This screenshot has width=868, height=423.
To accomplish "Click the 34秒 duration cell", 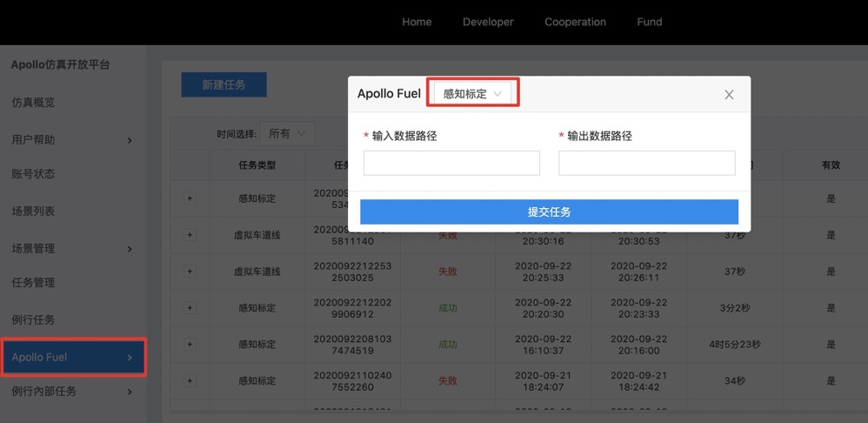I will [735, 381].
